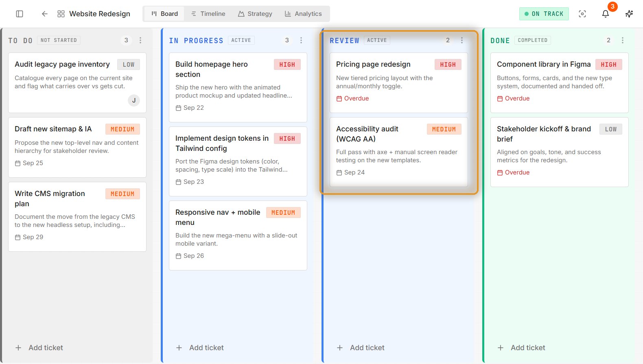Open Done column options menu
This screenshot has height=364, width=643.
tap(623, 40)
